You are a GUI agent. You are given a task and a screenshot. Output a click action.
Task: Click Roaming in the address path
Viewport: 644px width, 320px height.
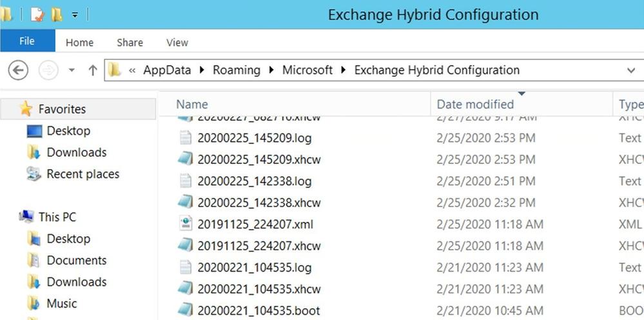tap(236, 70)
